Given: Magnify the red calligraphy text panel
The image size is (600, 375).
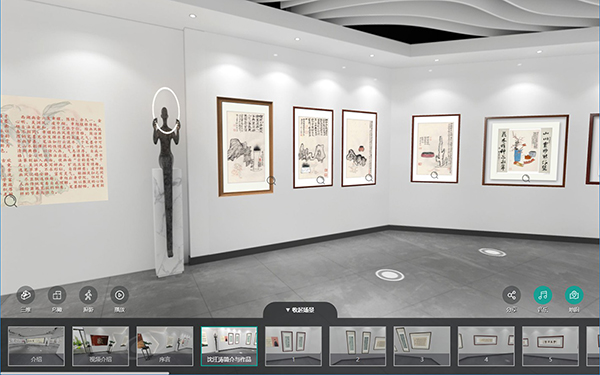Looking at the screenshot, I should point(10,201).
